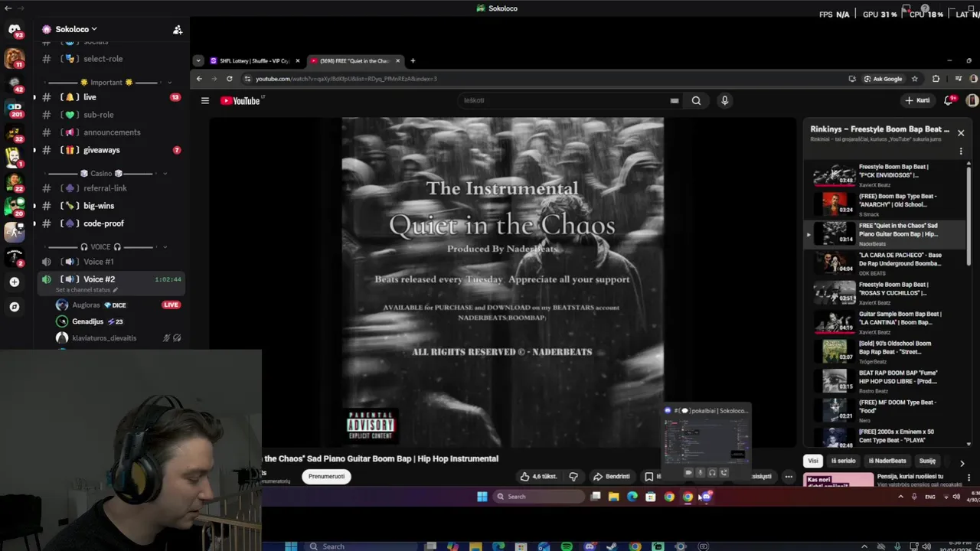980x551 pixels.
Task: Click the YouTube hamburger guide menu icon
Action: pos(205,100)
